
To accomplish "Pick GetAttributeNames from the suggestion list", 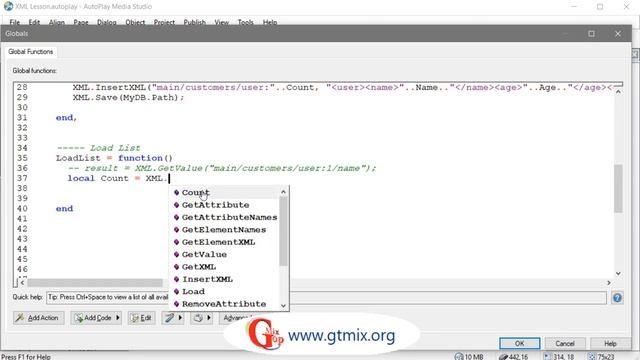I will 229,217.
